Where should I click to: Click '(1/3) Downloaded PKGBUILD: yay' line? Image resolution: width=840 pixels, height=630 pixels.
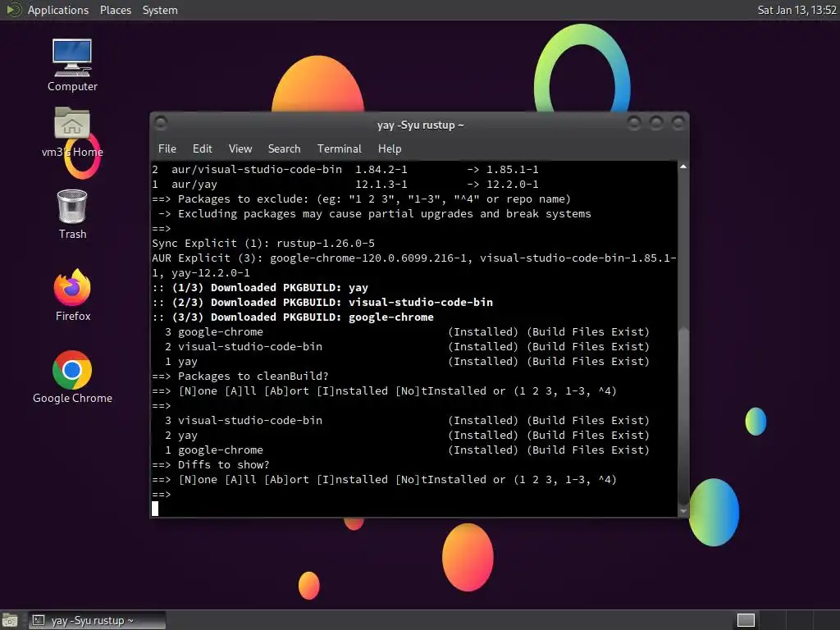click(x=260, y=288)
